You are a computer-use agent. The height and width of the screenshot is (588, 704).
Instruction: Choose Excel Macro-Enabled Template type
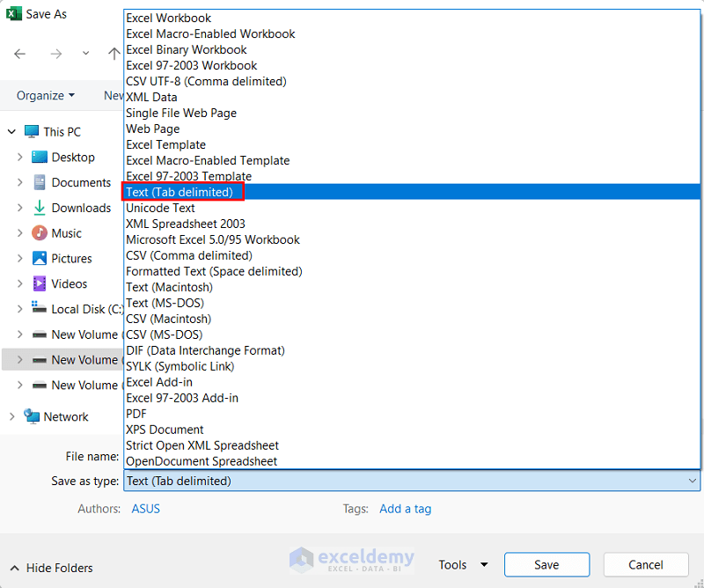pyautogui.click(x=412, y=160)
